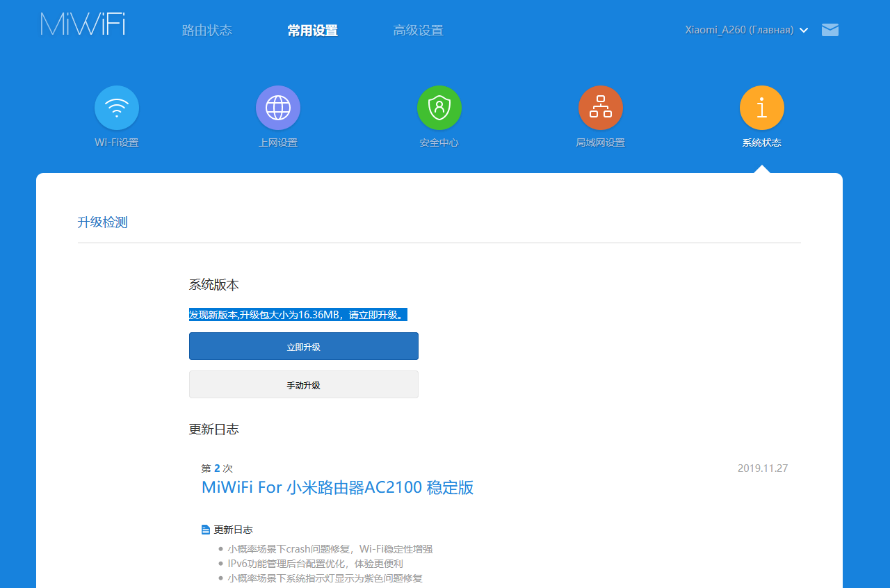
Task: Click the 系统指示灯显示为紫色 changelog line
Action: point(325,578)
